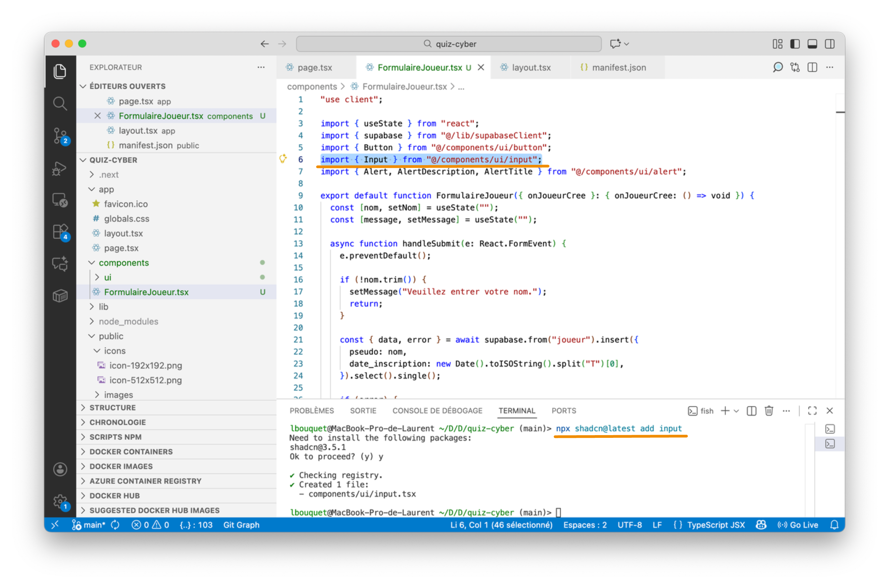889x588 pixels.
Task: Open the Source Control view
Action: coord(60,136)
